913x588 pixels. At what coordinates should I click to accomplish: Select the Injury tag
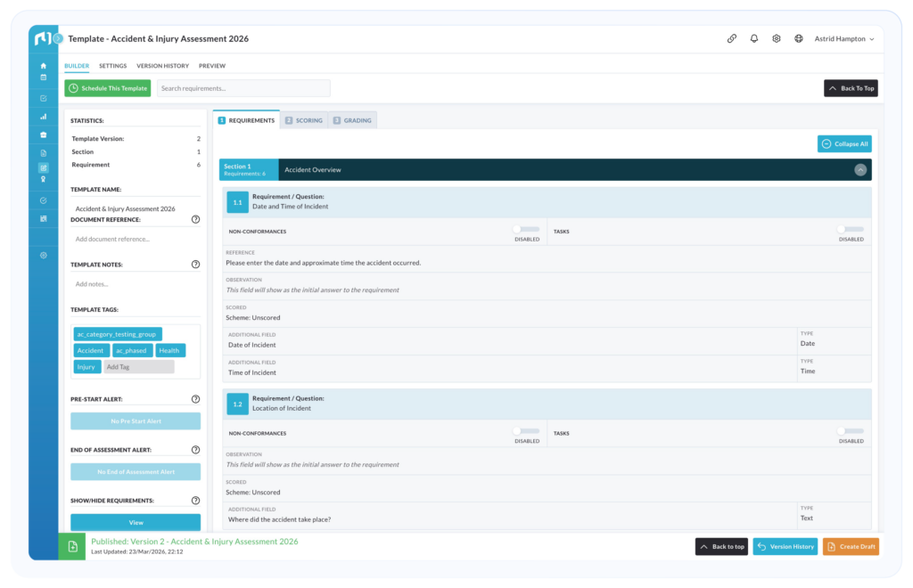click(x=86, y=367)
